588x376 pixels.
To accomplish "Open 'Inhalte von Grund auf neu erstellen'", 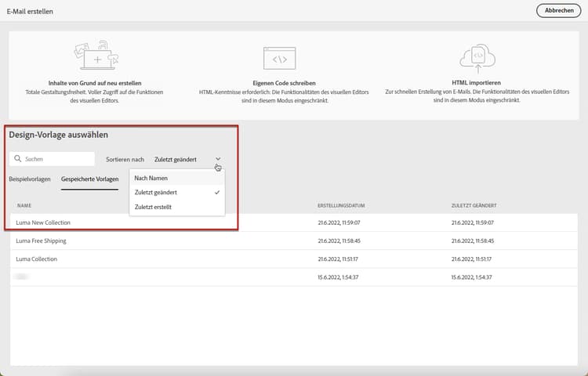I will tap(95, 83).
